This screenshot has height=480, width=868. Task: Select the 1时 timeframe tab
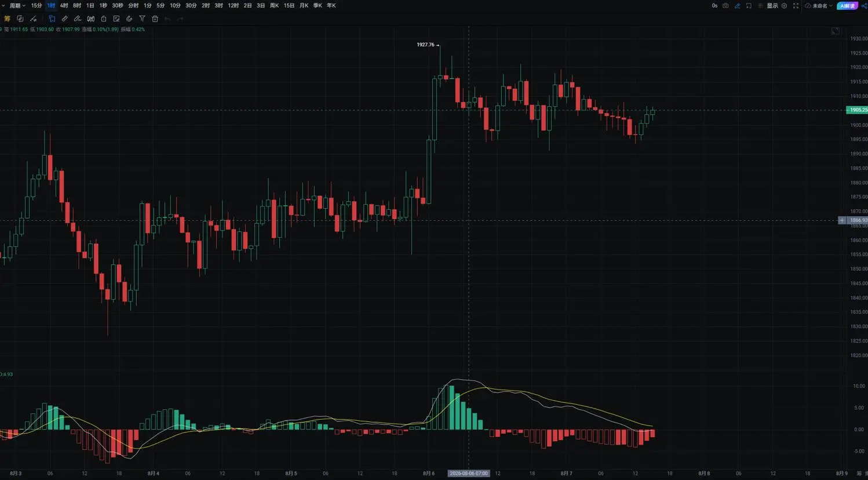pos(51,6)
